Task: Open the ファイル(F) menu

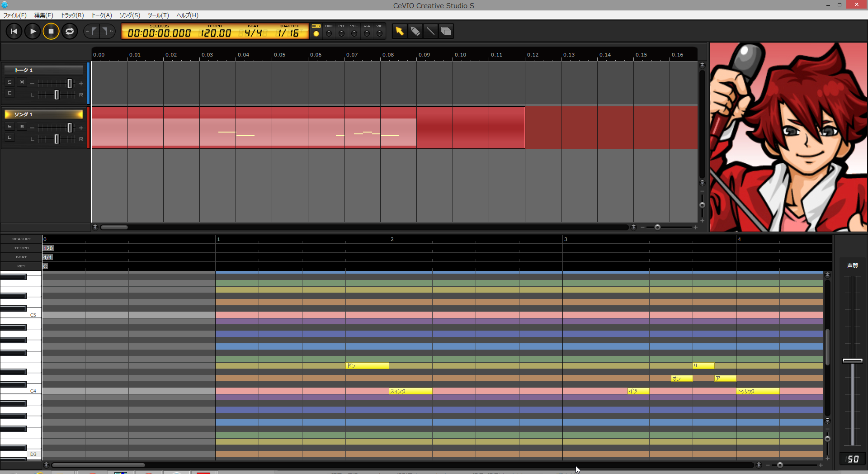Action: click(x=15, y=15)
